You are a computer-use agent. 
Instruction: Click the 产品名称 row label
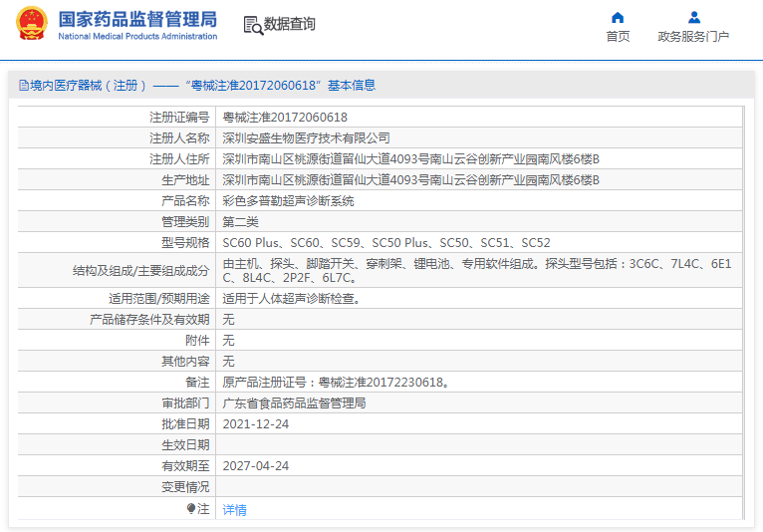point(185,201)
